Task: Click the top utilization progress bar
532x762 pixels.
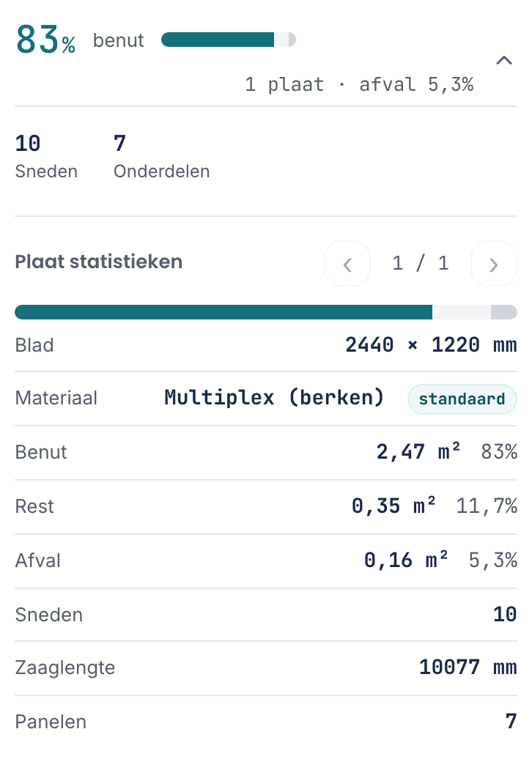Action: 229,40
